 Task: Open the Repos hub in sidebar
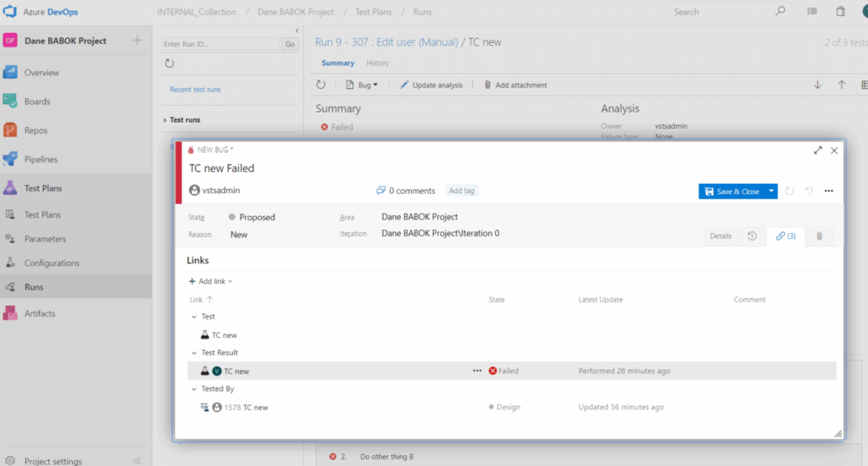36,130
